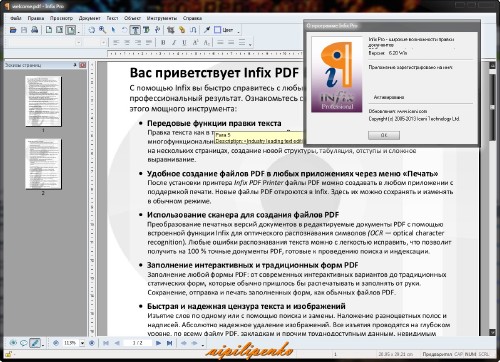Open the Документ menu
Viewport: 500px width, 362px height.
coord(89,18)
